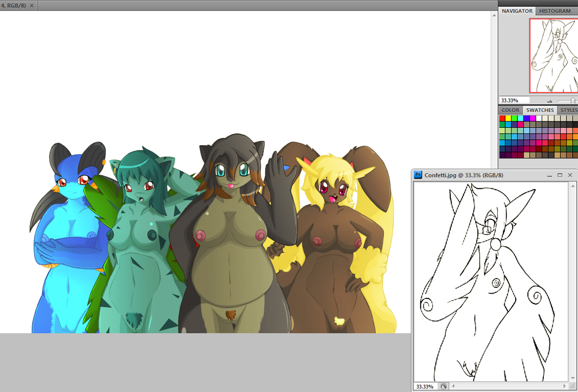Open the Color panel tab
This screenshot has height=392, width=578.
(x=510, y=110)
